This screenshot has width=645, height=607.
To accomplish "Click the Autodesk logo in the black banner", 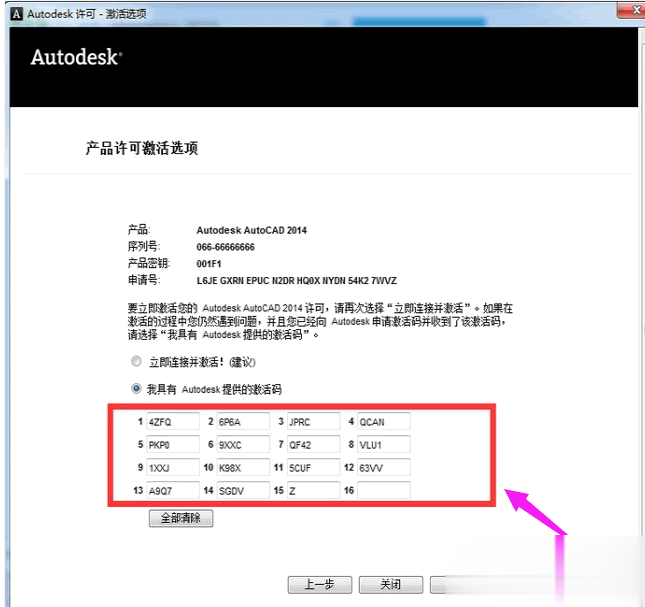I will (77, 57).
